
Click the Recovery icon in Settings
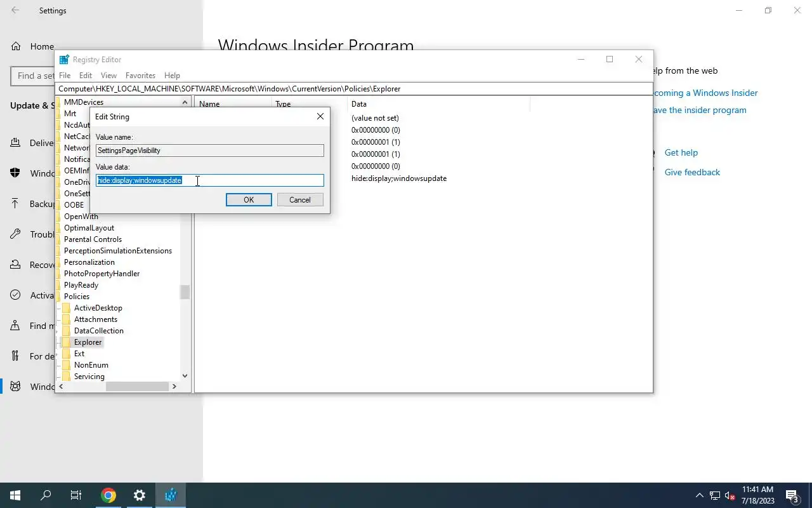coord(15,265)
